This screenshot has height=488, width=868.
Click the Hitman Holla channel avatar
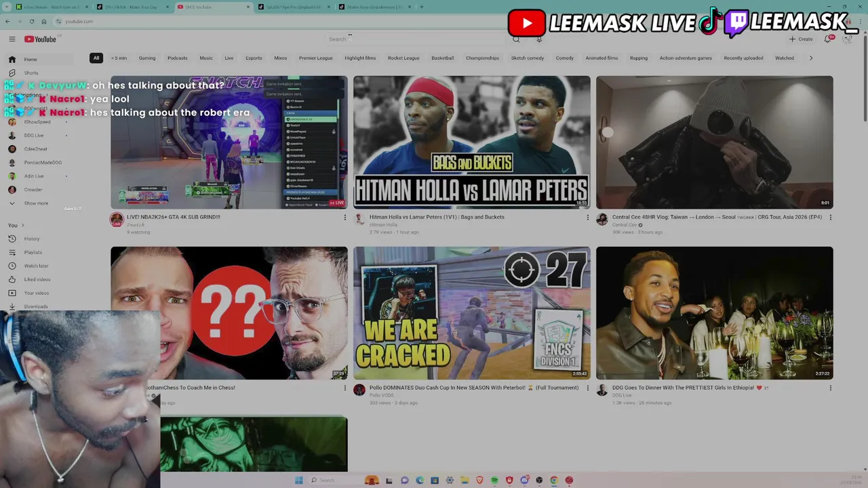[x=359, y=219]
